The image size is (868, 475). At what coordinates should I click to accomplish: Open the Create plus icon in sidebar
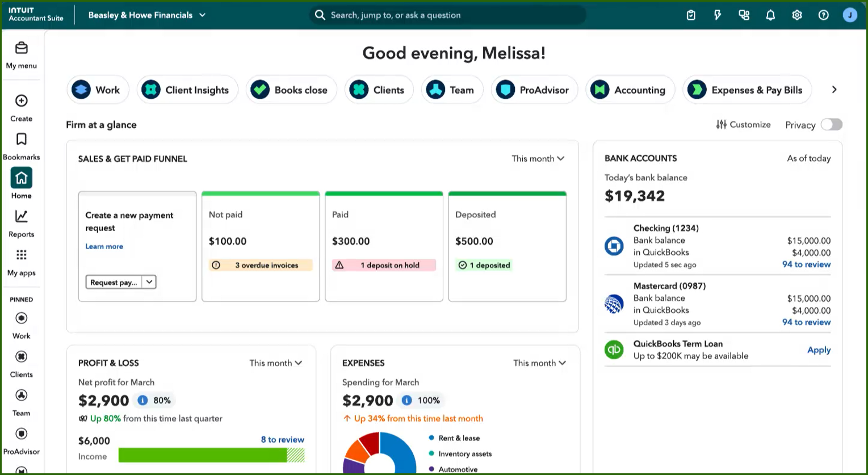pyautogui.click(x=22, y=101)
